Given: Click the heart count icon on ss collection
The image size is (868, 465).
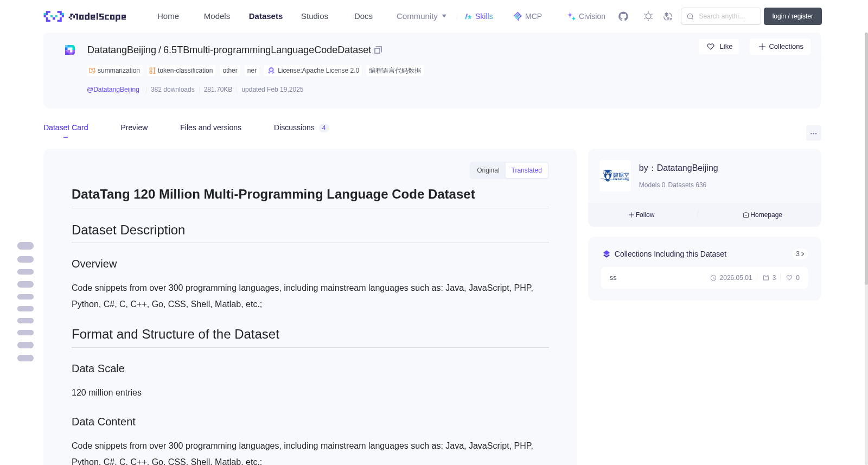Looking at the screenshot, I should (789, 278).
